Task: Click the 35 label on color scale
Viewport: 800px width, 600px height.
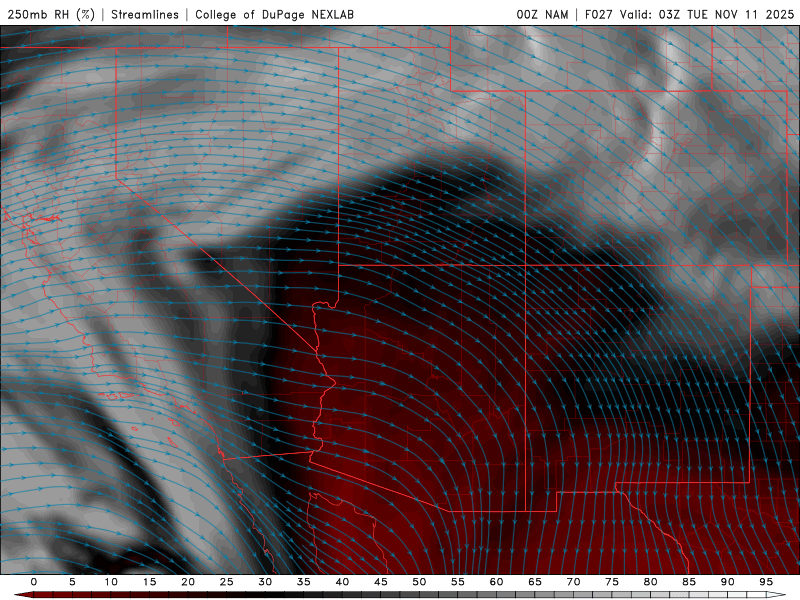Action: point(304,582)
